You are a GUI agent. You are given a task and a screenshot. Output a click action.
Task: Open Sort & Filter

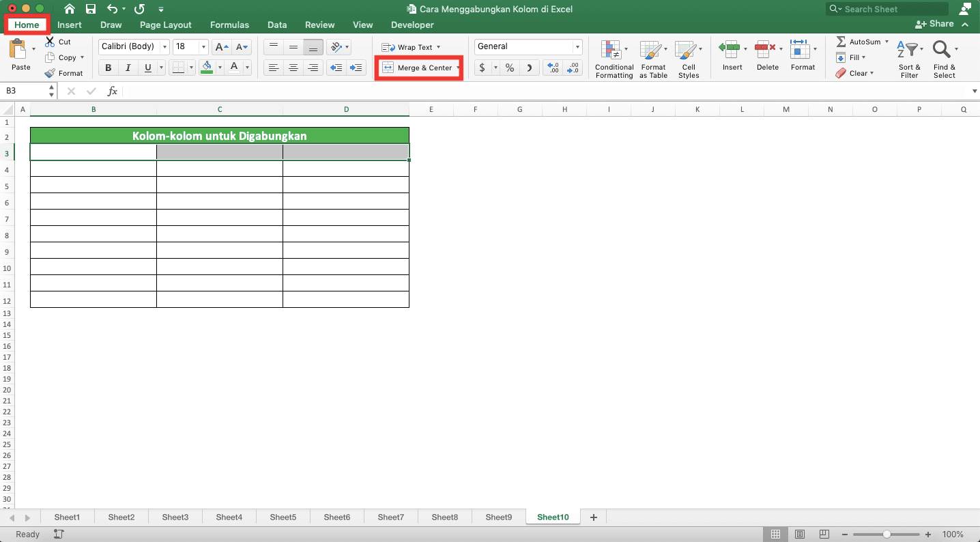pyautogui.click(x=909, y=59)
